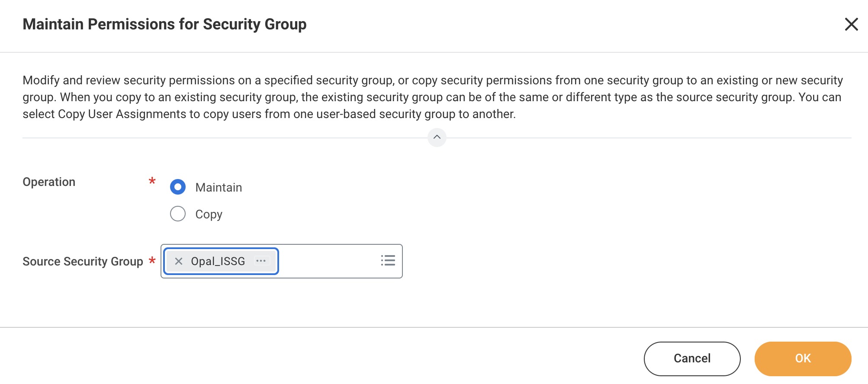Click the "Operation" field label
The width and height of the screenshot is (868, 384).
click(x=49, y=182)
